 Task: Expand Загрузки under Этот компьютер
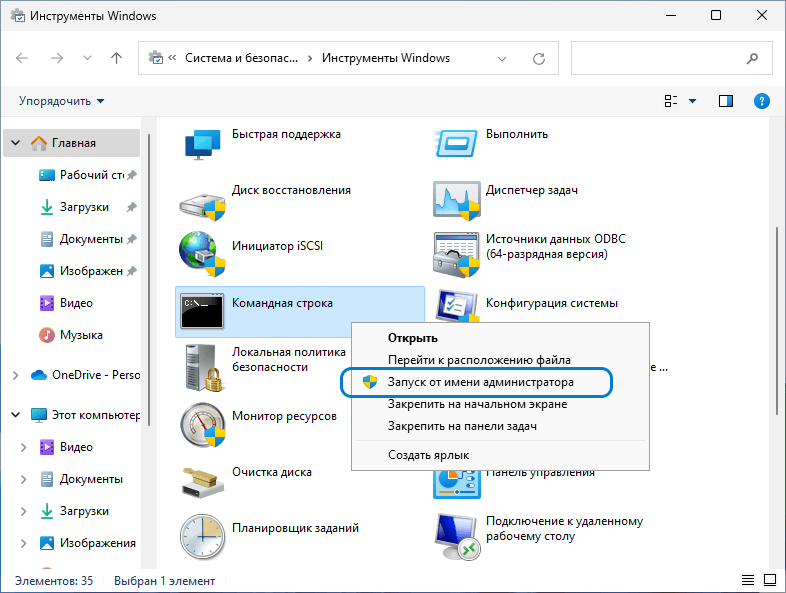[23, 511]
